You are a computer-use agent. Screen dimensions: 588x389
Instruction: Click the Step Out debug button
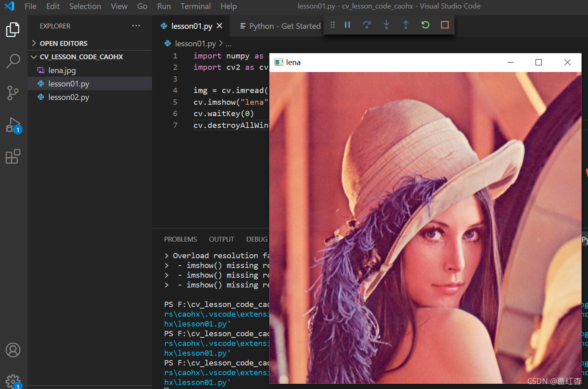(406, 25)
